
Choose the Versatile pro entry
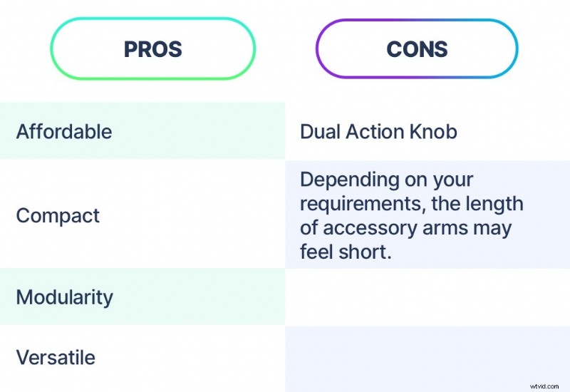55,356
